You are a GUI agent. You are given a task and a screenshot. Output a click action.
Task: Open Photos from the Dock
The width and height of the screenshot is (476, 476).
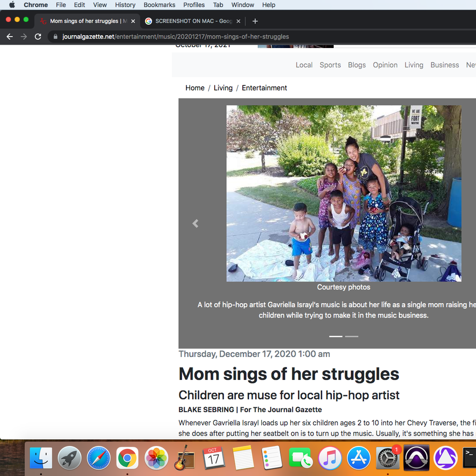[x=156, y=458]
